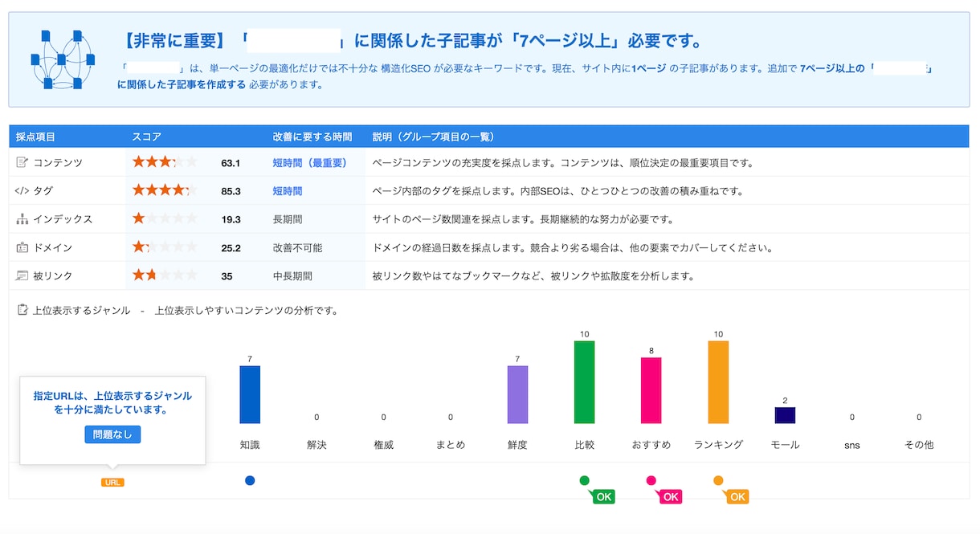Click the ページ内部のタグを採点します description
980x534 pixels.
pyautogui.click(x=558, y=191)
